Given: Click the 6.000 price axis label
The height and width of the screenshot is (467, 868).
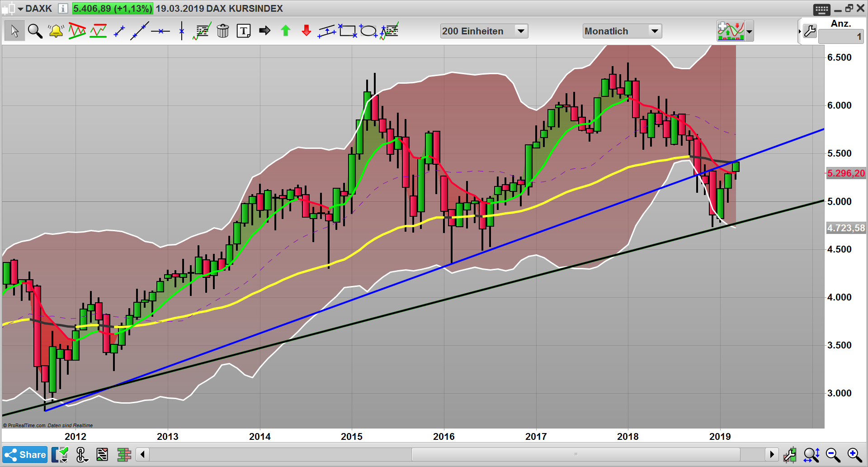Looking at the screenshot, I should 840,105.
